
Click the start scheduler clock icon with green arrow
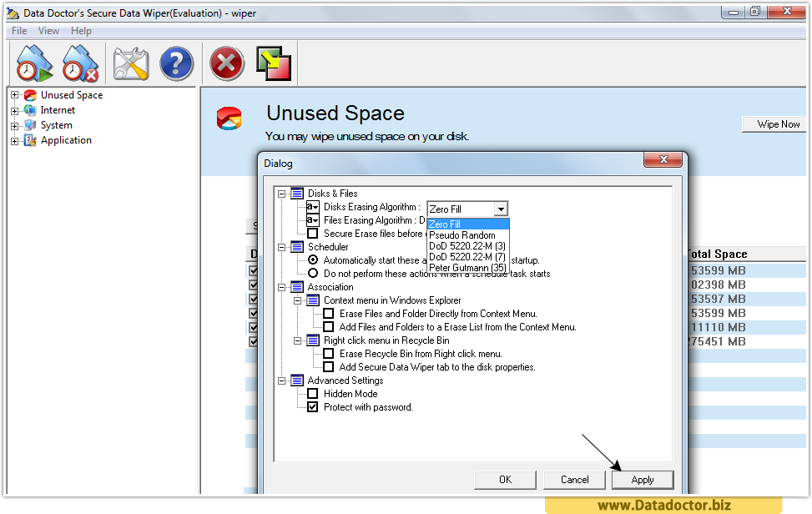point(34,63)
